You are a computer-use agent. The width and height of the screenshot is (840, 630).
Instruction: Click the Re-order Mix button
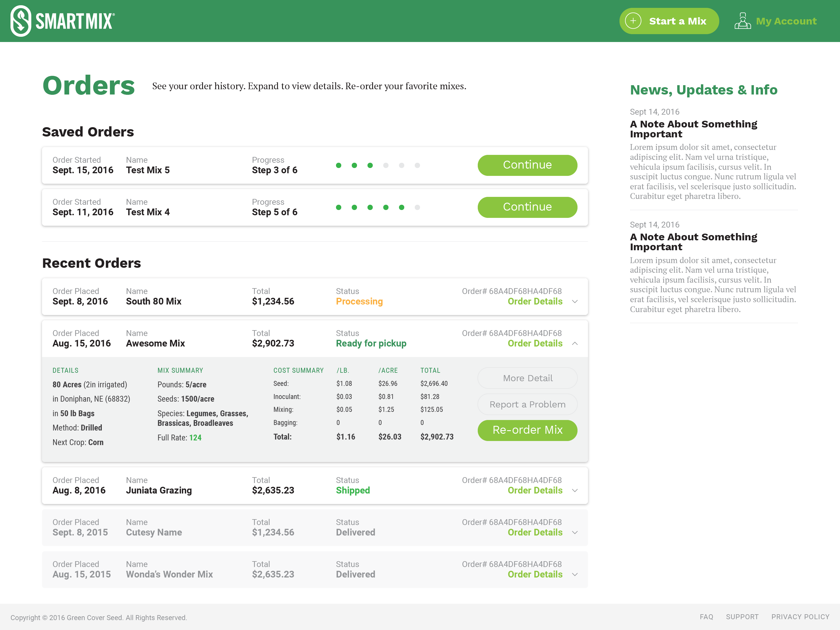pyautogui.click(x=527, y=430)
